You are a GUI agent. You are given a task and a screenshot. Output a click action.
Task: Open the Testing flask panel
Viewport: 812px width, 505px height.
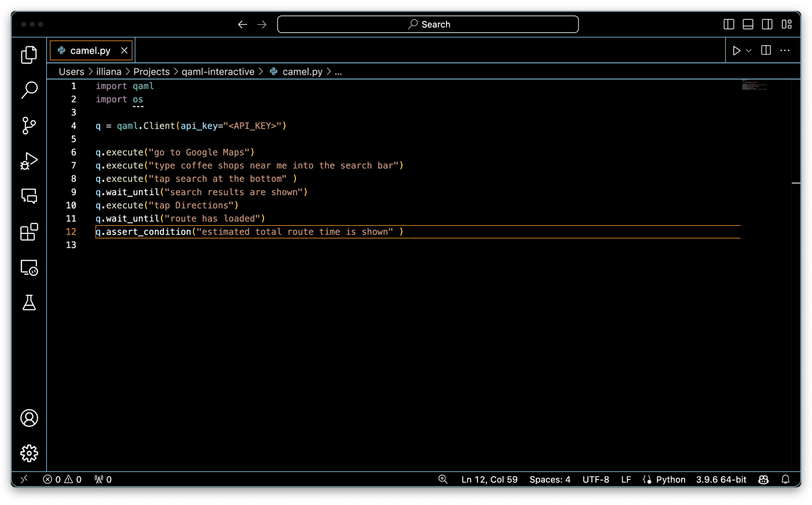29,303
